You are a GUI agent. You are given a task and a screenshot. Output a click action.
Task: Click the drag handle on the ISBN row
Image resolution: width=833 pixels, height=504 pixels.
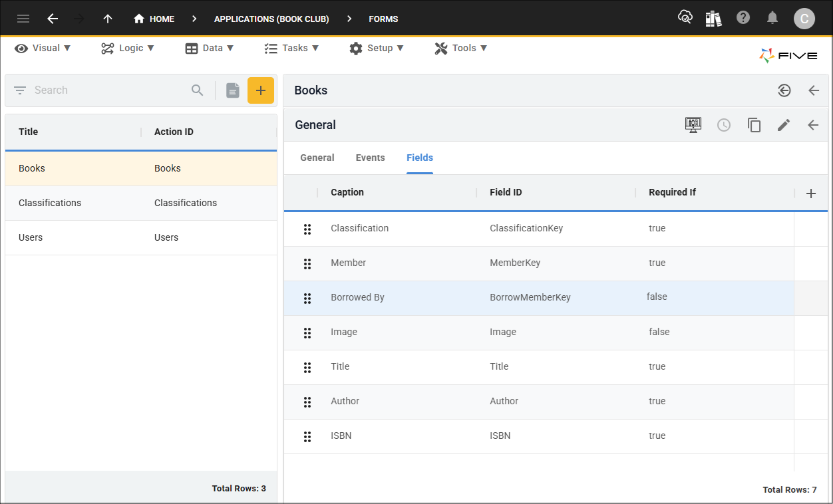(x=307, y=437)
